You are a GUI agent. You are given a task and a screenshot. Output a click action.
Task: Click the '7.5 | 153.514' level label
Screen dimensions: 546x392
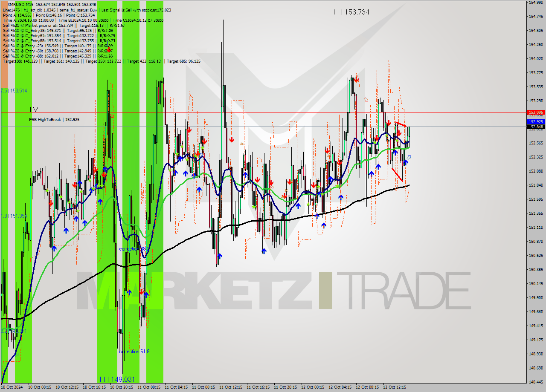(14, 91)
